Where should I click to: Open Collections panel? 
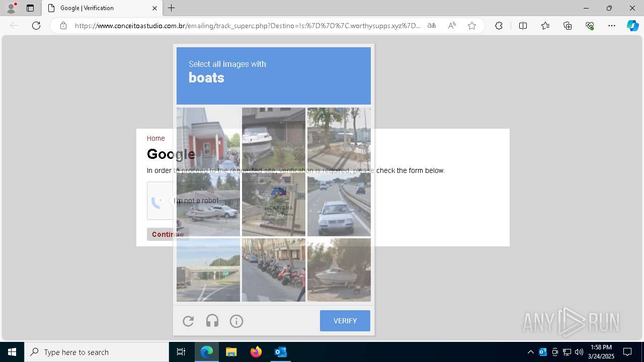pos(568,26)
